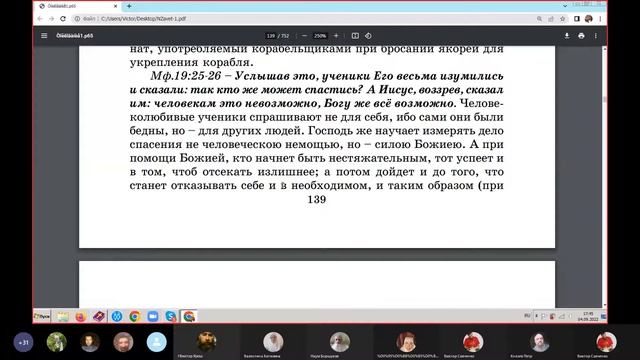Select the bearded man in dark hat thumbnail
Image resolution: width=640 pixels, height=360 pixels.
[x=207, y=342]
